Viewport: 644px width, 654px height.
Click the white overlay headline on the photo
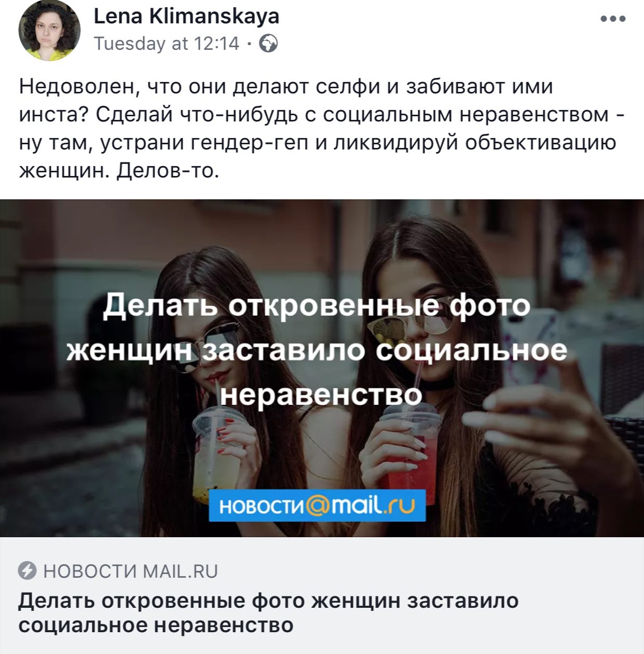pyautogui.click(x=317, y=350)
